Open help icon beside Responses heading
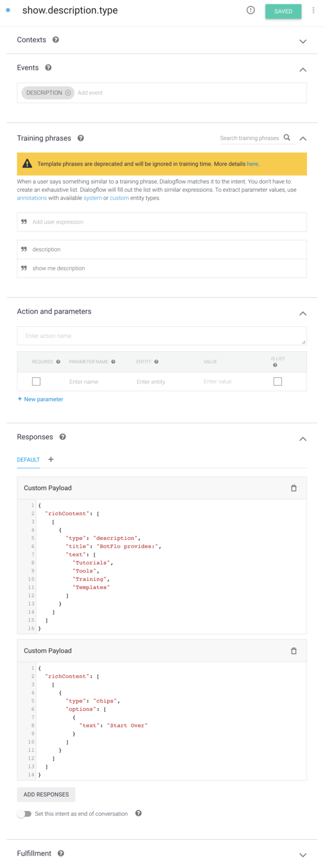The height and width of the screenshot is (868, 325). click(x=63, y=437)
